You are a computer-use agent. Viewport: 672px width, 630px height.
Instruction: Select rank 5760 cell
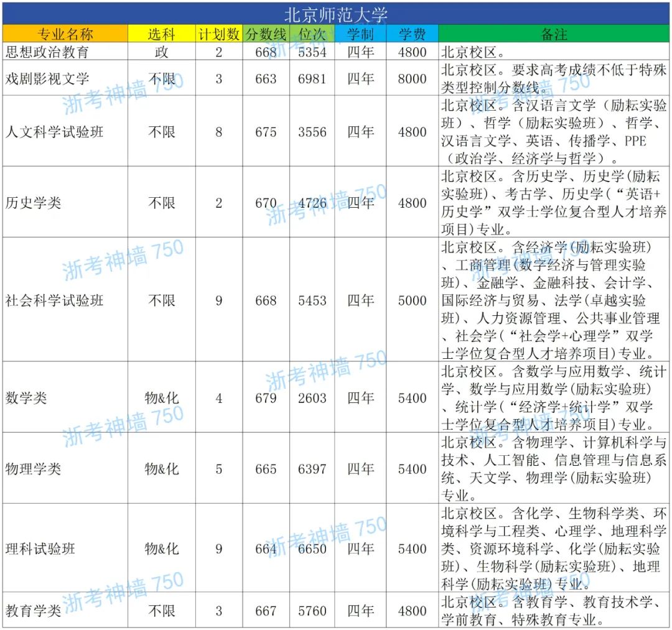point(312,611)
